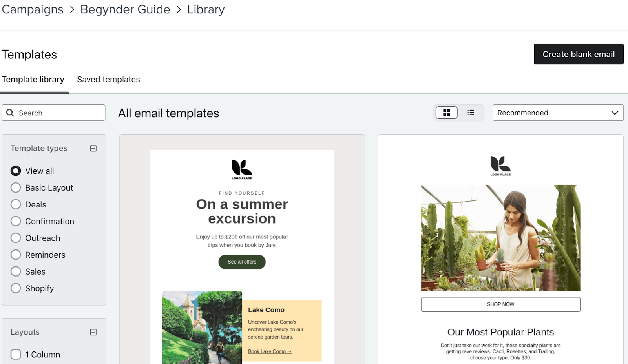Choose the Deals template type
Viewport: 628px width, 364px height.
click(x=16, y=204)
